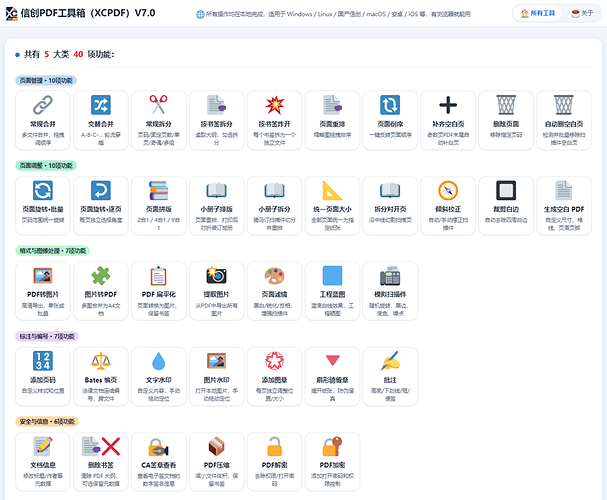This screenshot has height=500, width=607.
Task: Select the 图片转PDF puzzle piece tool
Action: point(101,291)
